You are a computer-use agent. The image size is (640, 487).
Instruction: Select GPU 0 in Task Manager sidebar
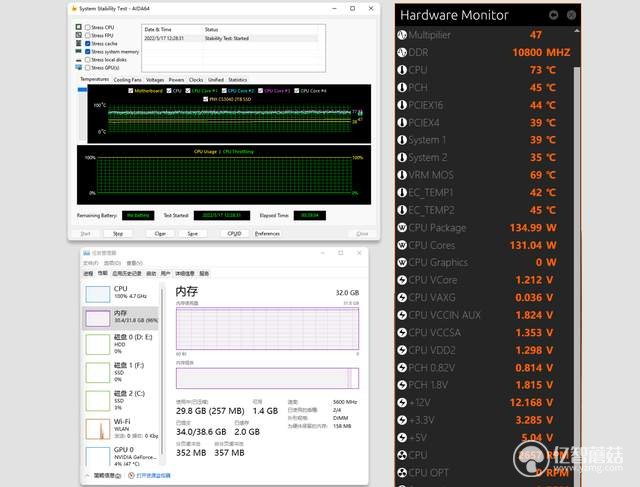coord(120,456)
